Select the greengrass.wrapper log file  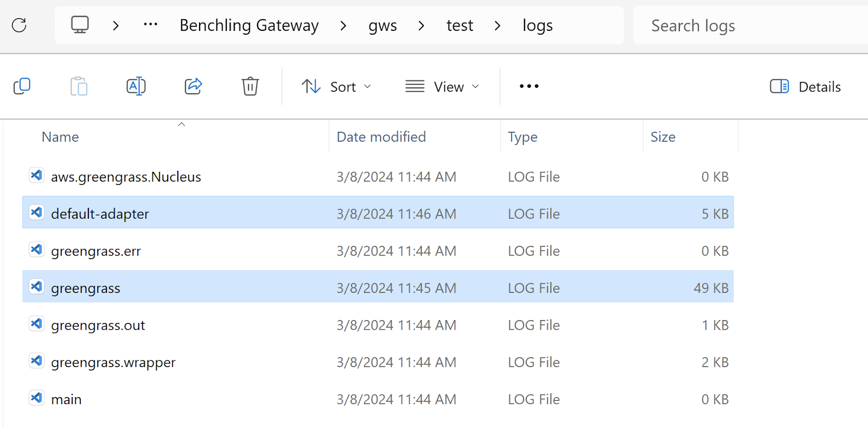(x=113, y=362)
